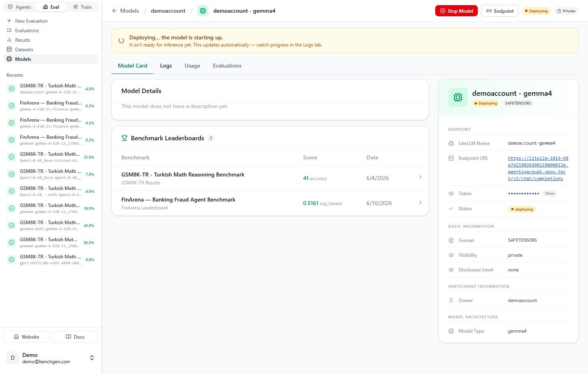Click the LiteLLM Name chip icon
The image size is (588, 374).
click(451, 143)
